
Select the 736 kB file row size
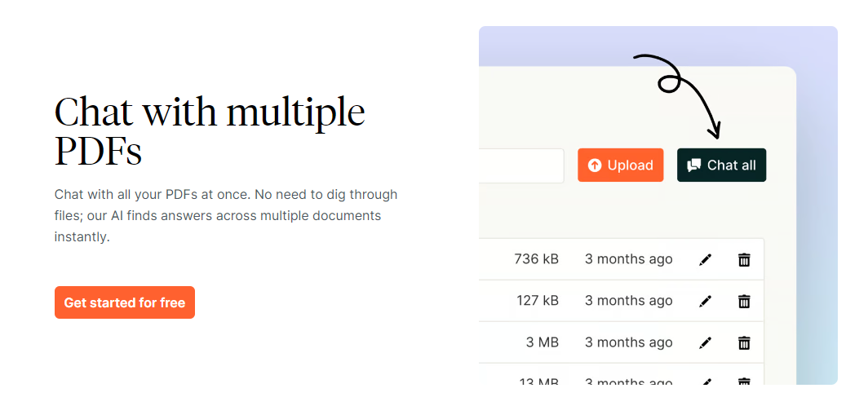pyautogui.click(x=536, y=259)
